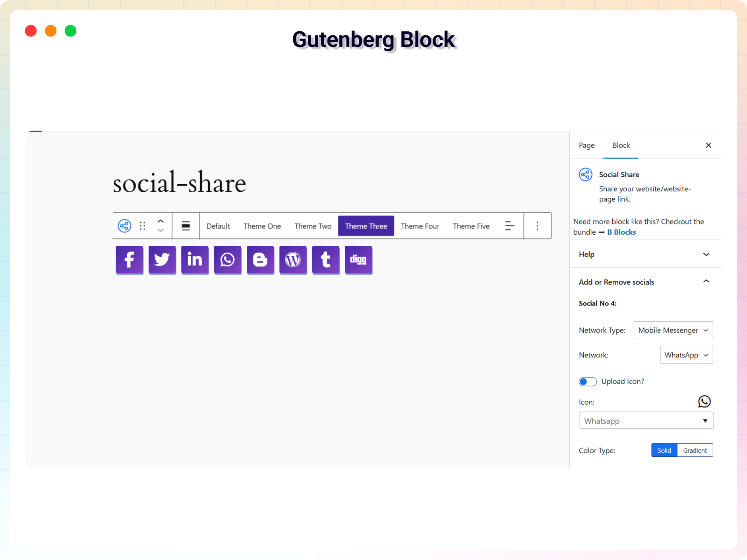
Task: Open the Network Type dropdown
Action: click(673, 330)
